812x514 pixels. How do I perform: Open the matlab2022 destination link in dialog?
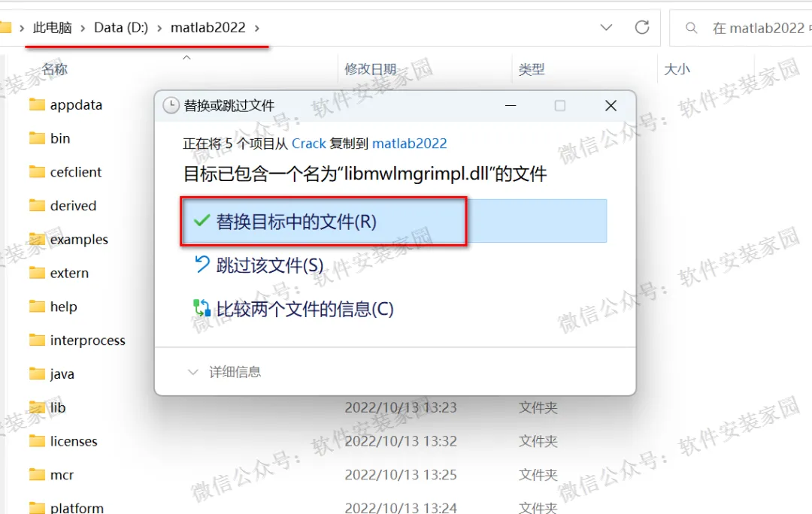tap(409, 144)
